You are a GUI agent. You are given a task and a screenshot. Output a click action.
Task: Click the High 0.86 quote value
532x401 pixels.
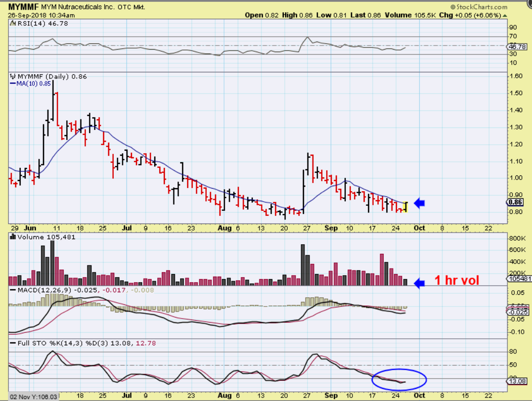coord(297,15)
